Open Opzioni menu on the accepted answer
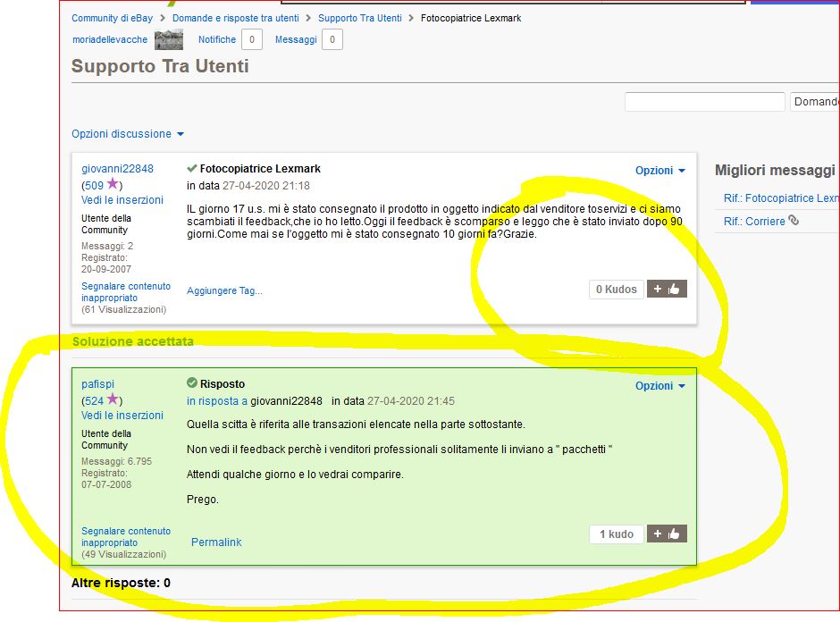This screenshot has height=622, width=840. [660, 386]
